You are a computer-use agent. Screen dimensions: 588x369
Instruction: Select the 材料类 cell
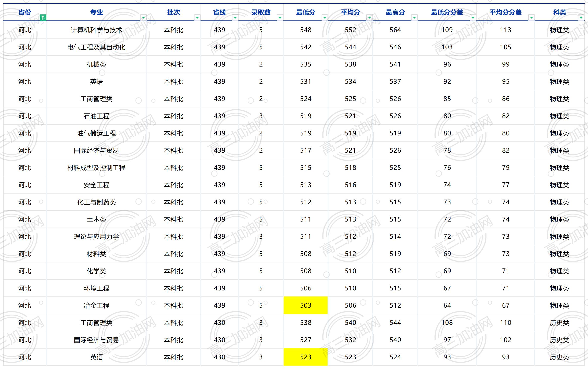click(96, 254)
